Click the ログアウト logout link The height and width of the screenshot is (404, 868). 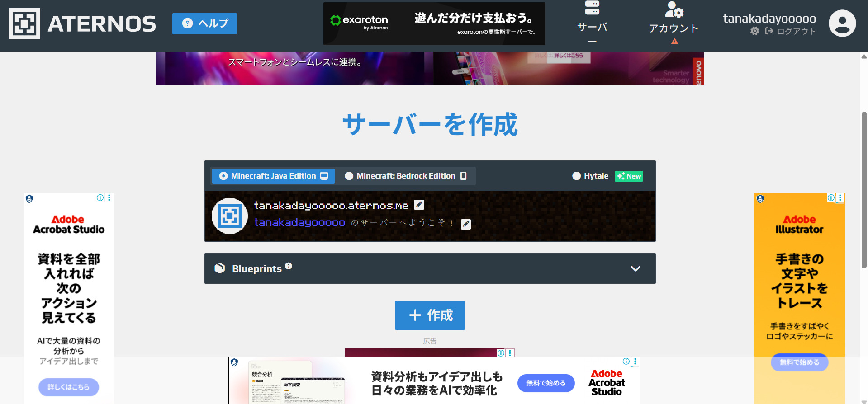point(791,31)
